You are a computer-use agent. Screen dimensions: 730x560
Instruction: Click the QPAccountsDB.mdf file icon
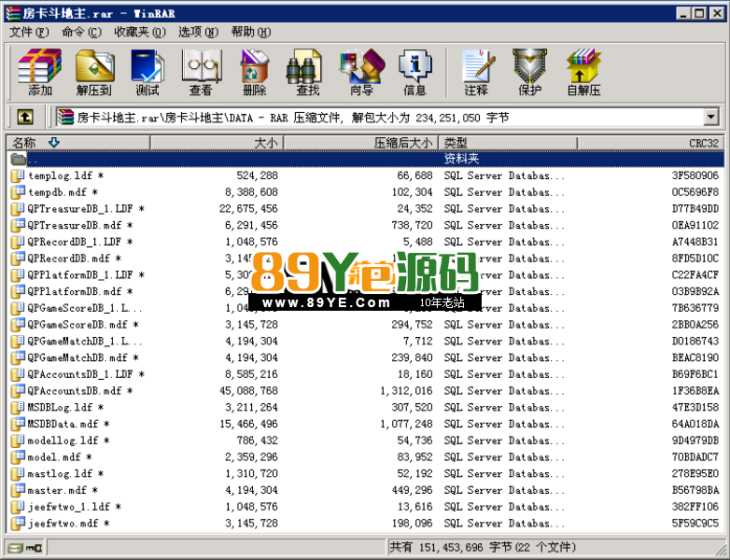(18, 391)
